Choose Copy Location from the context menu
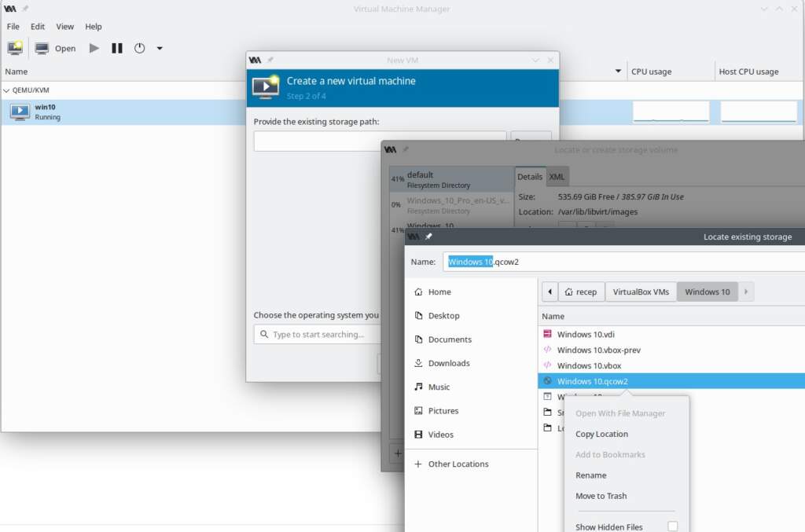Viewport: 805px width, 532px height. (601, 434)
